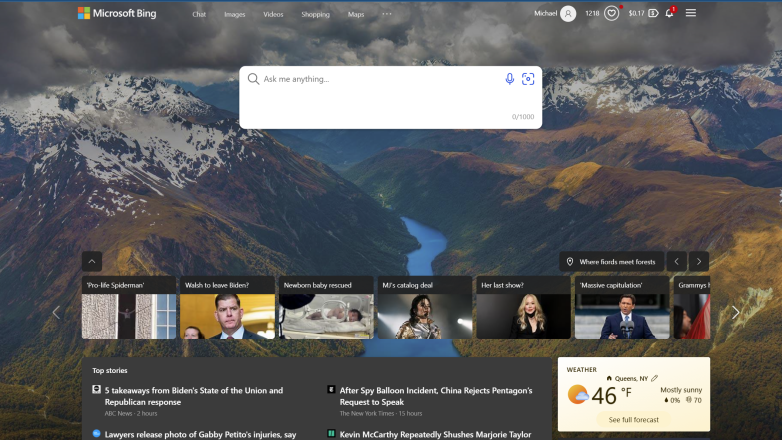
Task: Click the 1218 rewards points
Action: [592, 13]
